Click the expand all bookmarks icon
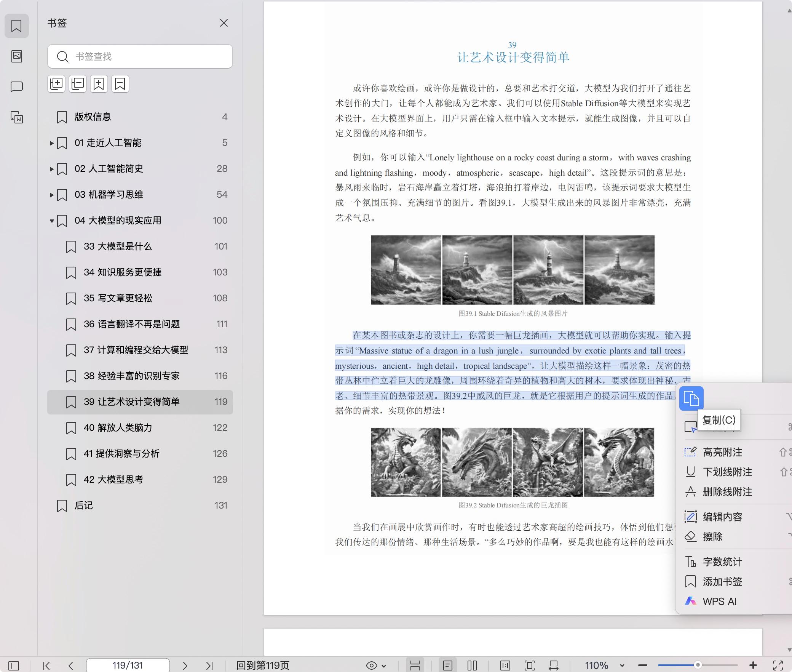The image size is (792, 672). click(x=56, y=84)
